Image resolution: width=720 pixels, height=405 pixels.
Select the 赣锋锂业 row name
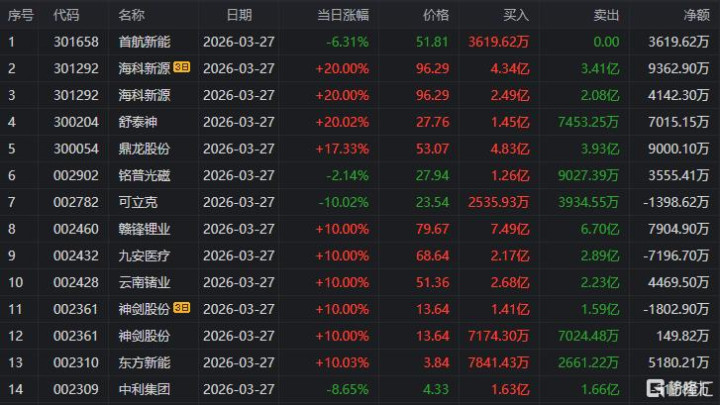tap(144, 228)
